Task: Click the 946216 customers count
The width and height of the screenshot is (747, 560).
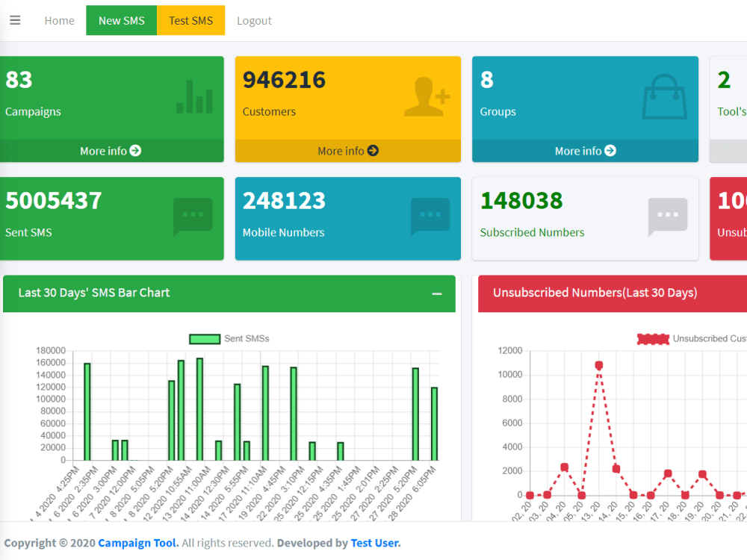Action: pyautogui.click(x=285, y=80)
